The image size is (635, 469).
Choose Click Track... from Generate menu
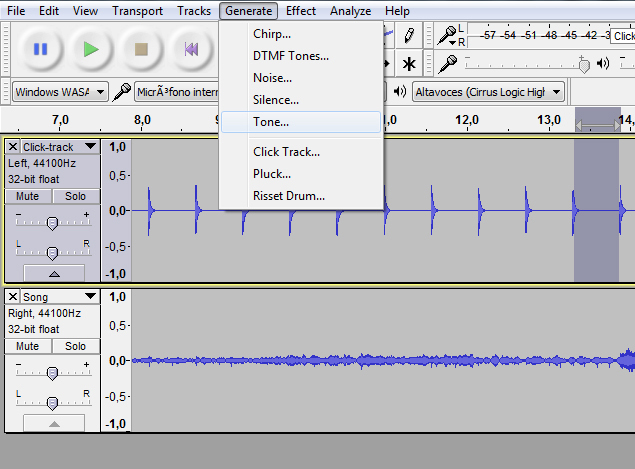301,152
